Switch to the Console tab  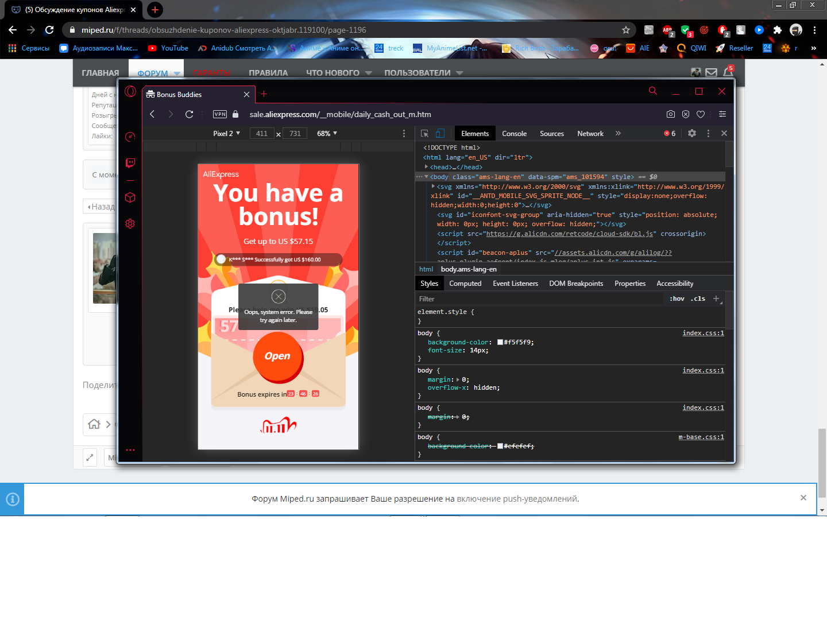tap(514, 133)
